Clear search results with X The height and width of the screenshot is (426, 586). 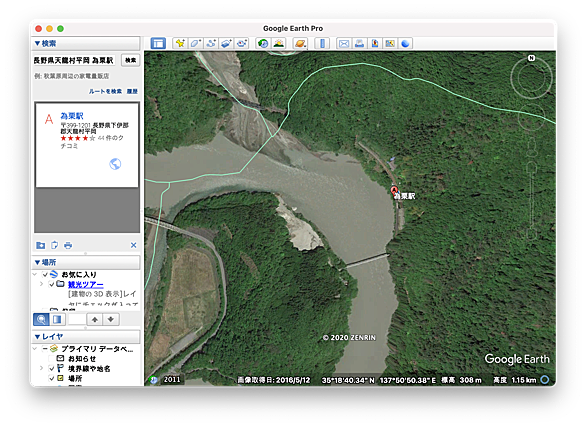(133, 245)
